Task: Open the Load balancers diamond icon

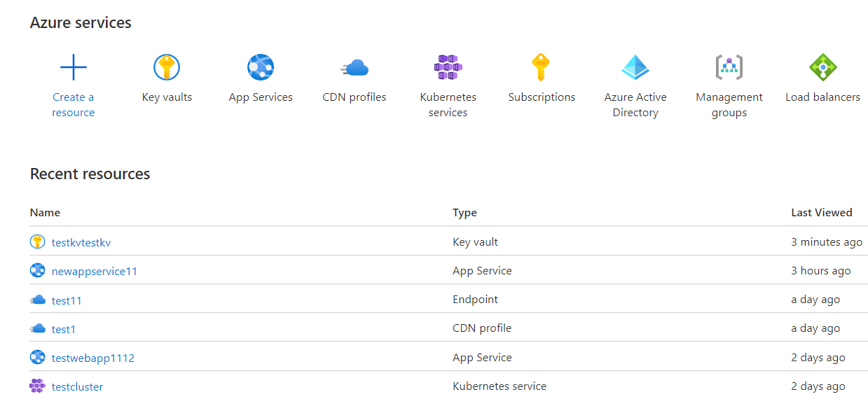Action: pyautogui.click(x=822, y=68)
